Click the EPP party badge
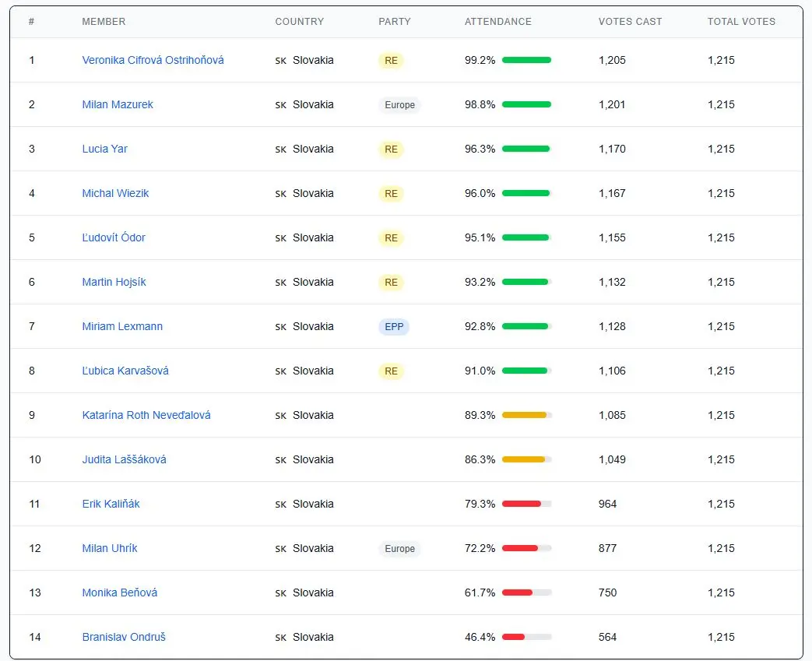The height and width of the screenshot is (661, 812). point(394,327)
